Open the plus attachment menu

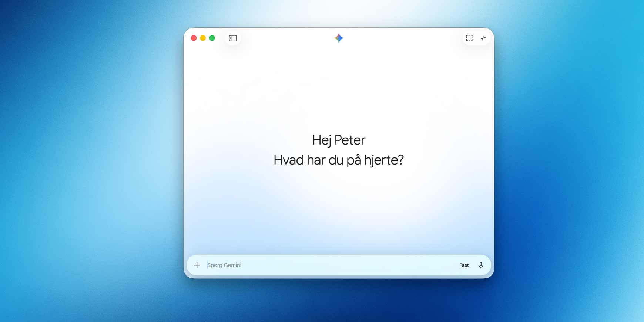pos(197,265)
